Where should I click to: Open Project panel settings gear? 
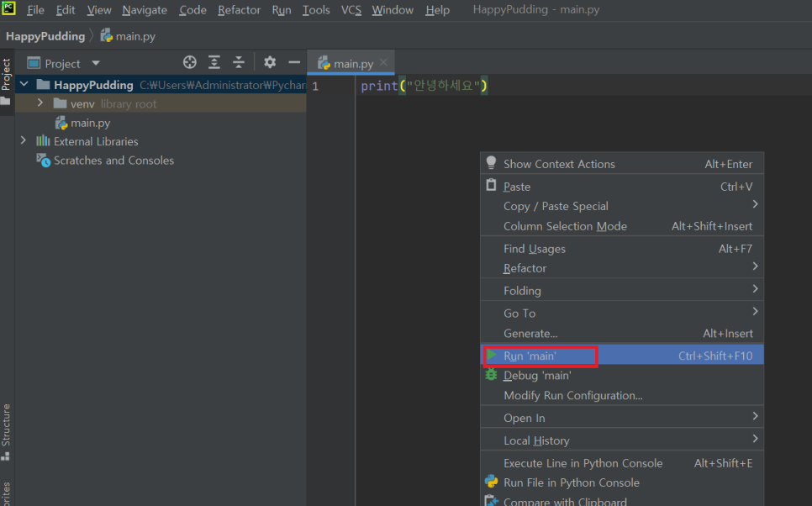pos(270,63)
